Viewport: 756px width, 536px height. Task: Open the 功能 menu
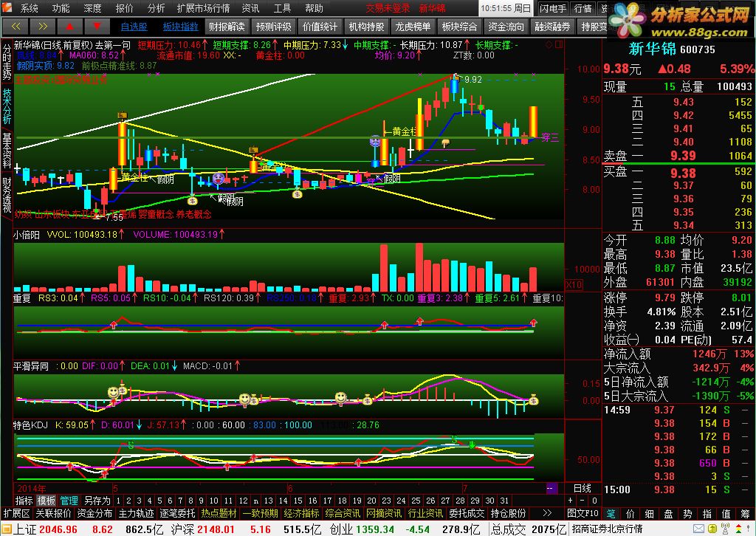coord(61,8)
